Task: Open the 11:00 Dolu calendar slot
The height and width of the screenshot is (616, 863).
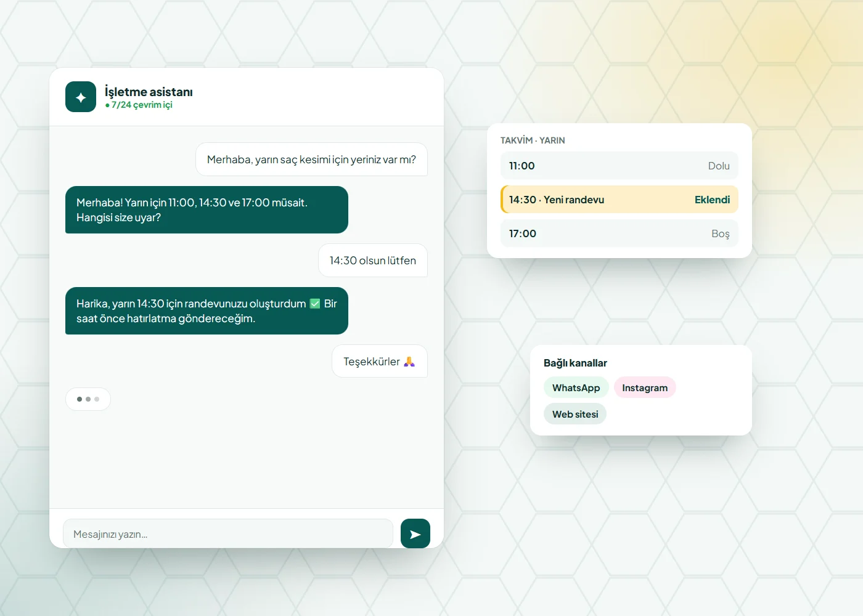Action: (x=620, y=166)
